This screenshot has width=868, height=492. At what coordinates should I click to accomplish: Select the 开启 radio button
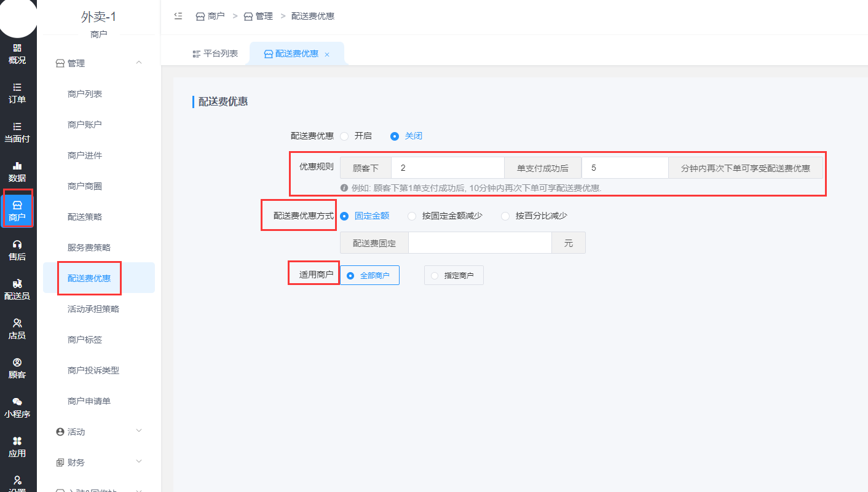pos(344,136)
